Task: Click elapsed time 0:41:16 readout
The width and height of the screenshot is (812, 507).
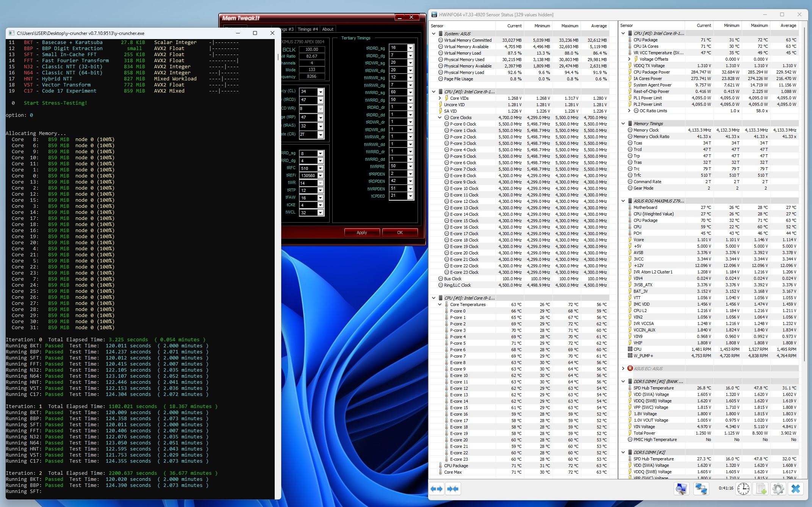Action: 726,488
